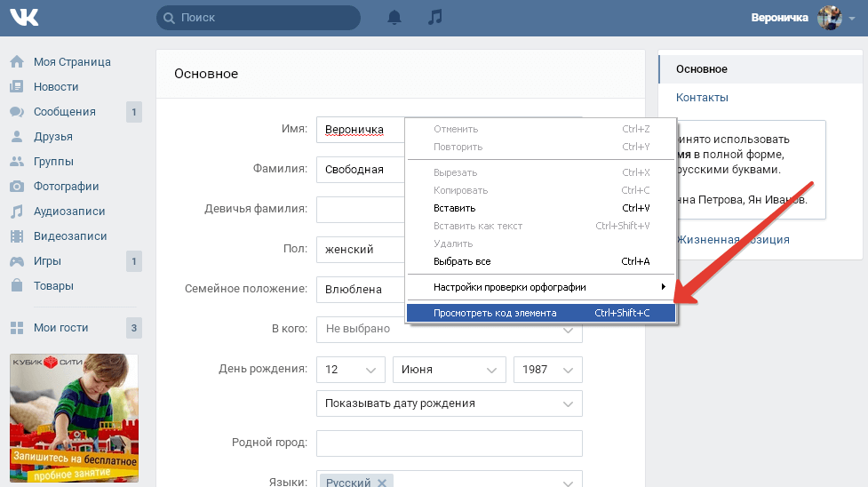Click the search magnifier icon
Screen dimensions: 868x487
(169, 19)
